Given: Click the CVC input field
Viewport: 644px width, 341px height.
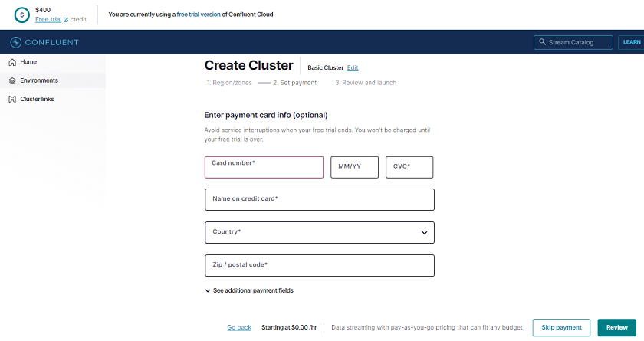Looking at the screenshot, I should pyautogui.click(x=409, y=167).
